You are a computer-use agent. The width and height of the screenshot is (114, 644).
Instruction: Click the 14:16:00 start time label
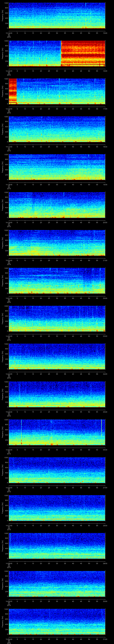click(9, 109)
